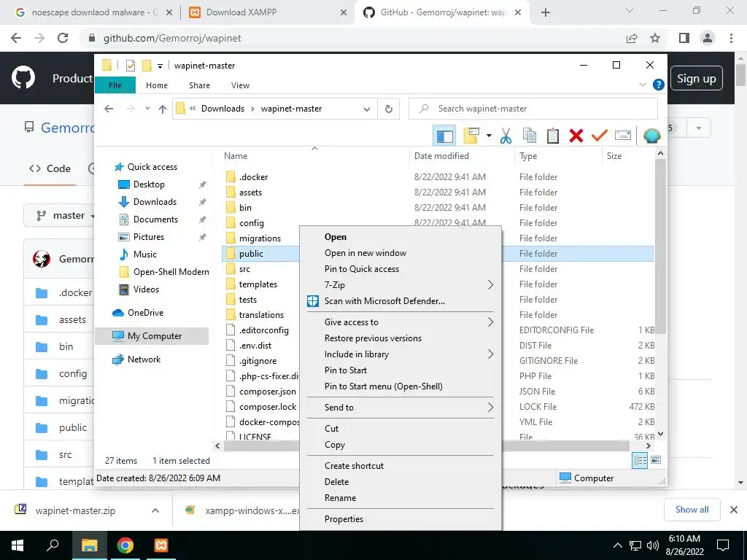
Task: Expand the Explorer ribbon chevron
Action: [x=643, y=85]
